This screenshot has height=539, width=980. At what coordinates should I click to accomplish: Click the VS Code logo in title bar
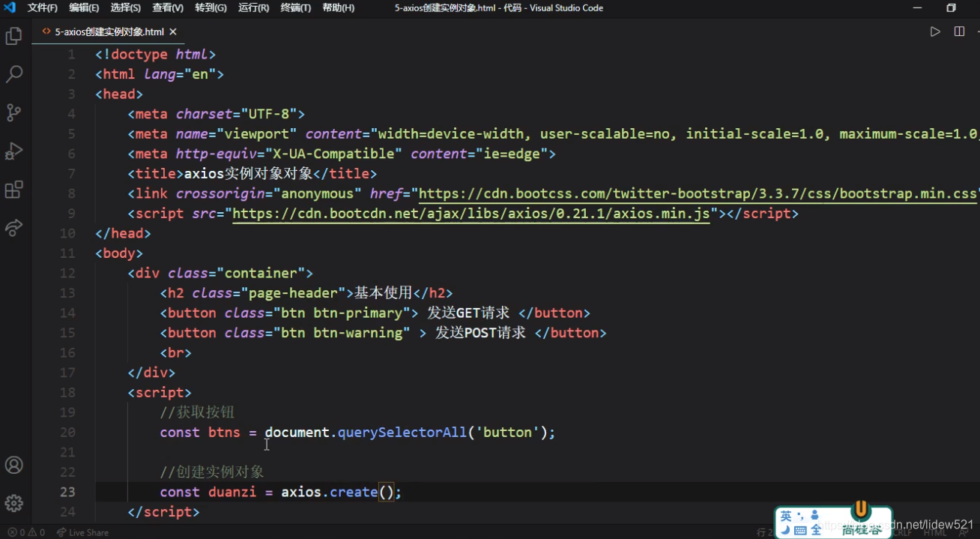tap(10, 7)
